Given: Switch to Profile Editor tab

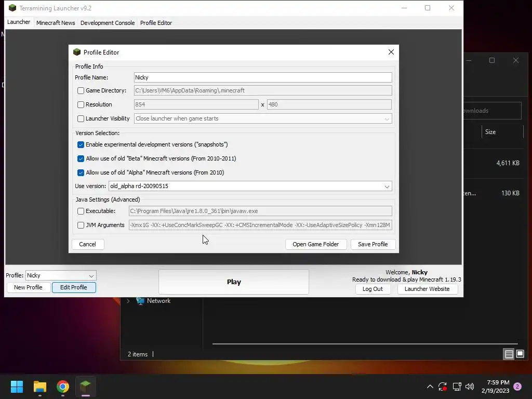Looking at the screenshot, I should click(x=156, y=23).
